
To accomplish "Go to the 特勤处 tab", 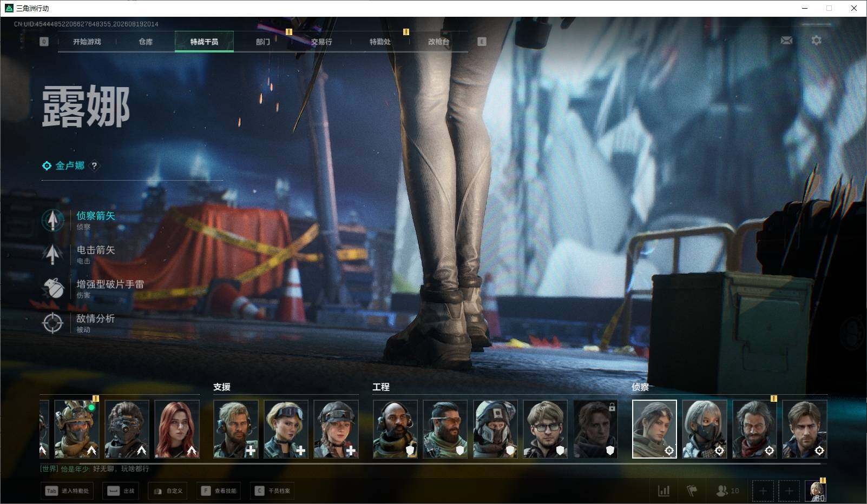I will (x=380, y=42).
